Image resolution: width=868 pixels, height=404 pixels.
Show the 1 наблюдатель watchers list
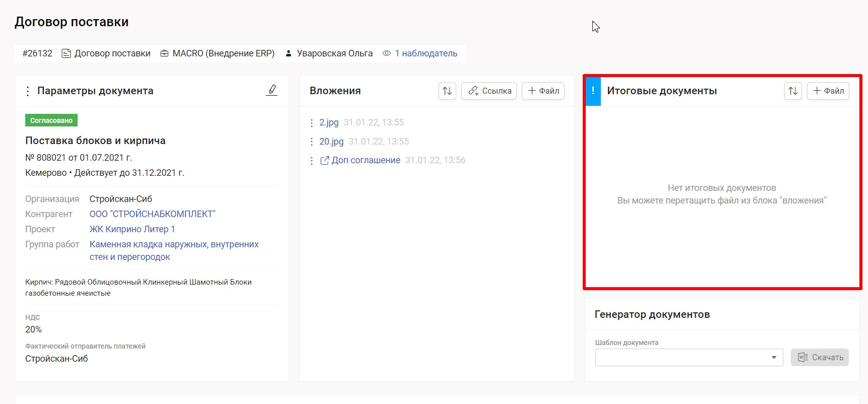(420, 53)
